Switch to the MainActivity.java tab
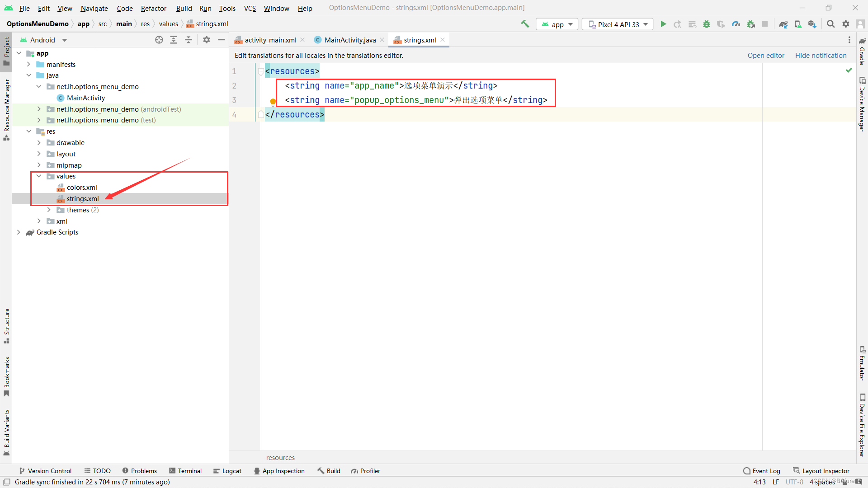The image size is (868, 488). pyautogui.click(x=349, y=40)
